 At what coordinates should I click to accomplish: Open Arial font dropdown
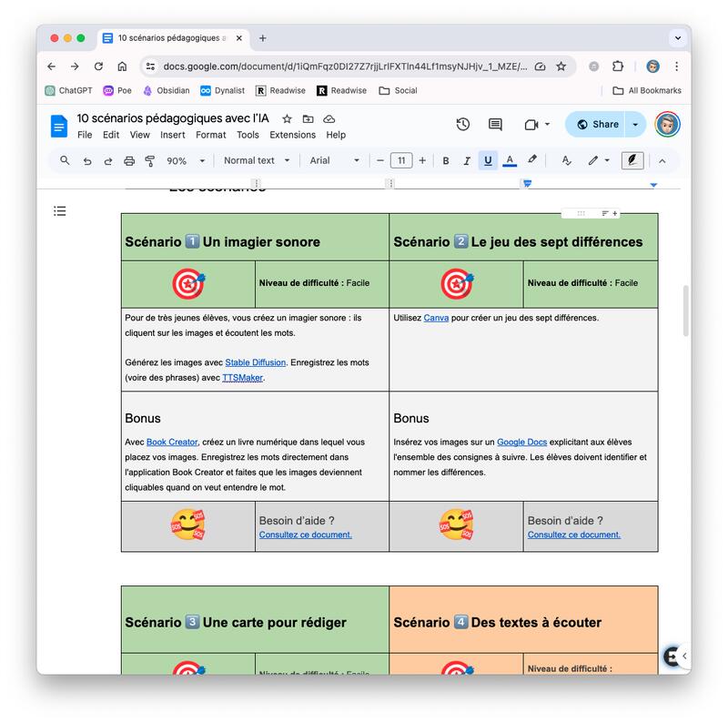pyautogui.click(x=334, y=161)
